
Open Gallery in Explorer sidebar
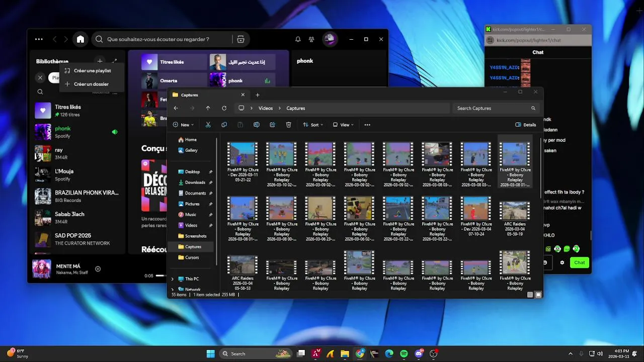pos(191,150)
